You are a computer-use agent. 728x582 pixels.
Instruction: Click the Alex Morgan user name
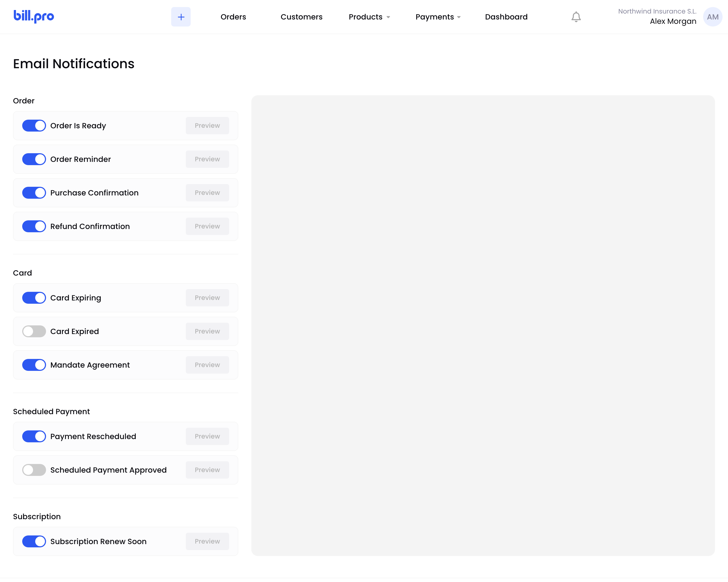pos(673,21)
